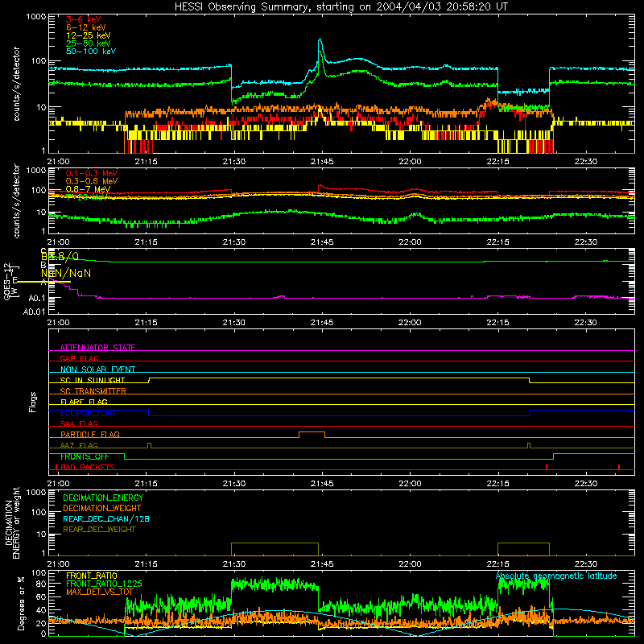Click the orange '0.3-0.8 MeV' legend label
The width and height of the screenshot is (644, 644).
point(92,181)
